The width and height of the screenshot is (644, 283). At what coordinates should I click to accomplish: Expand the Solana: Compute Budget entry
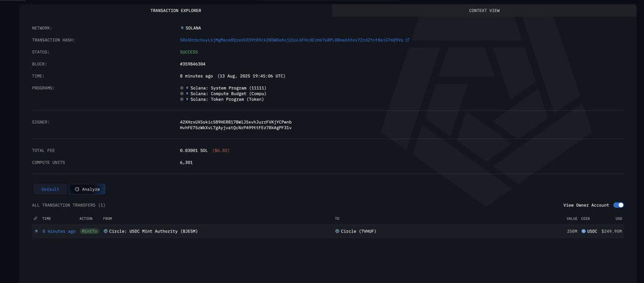182,94
